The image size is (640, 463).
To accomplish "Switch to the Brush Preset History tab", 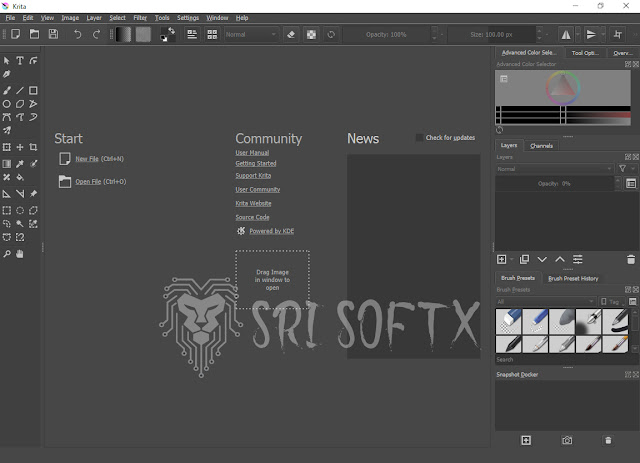I will [573, 278].
